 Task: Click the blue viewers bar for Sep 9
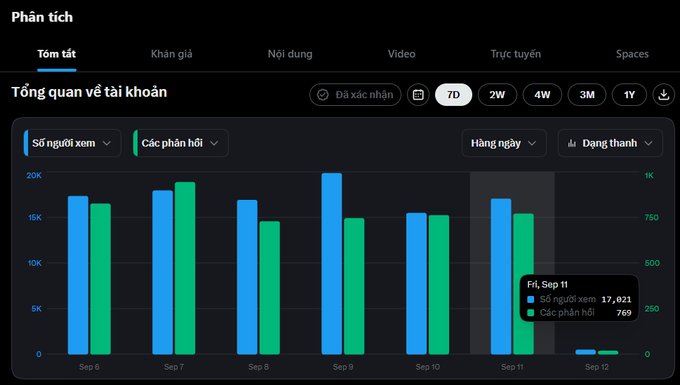(332, 264)
